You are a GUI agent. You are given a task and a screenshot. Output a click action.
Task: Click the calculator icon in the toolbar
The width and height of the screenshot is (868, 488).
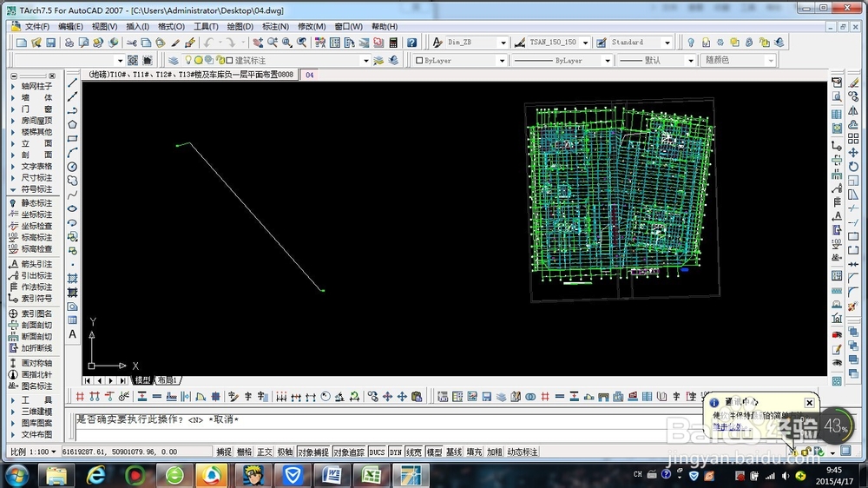point(393,43)
